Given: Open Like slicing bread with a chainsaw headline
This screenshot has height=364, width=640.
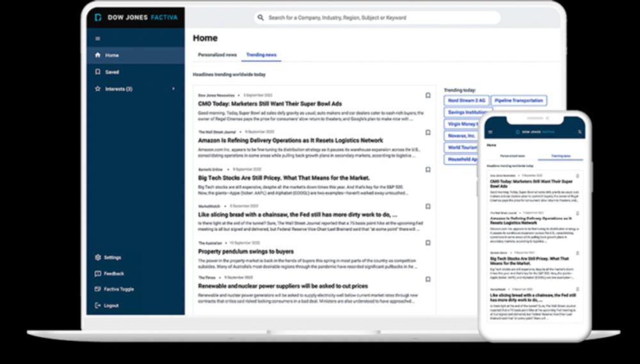Looking at the screenshot, I should [x=298, y=215].
